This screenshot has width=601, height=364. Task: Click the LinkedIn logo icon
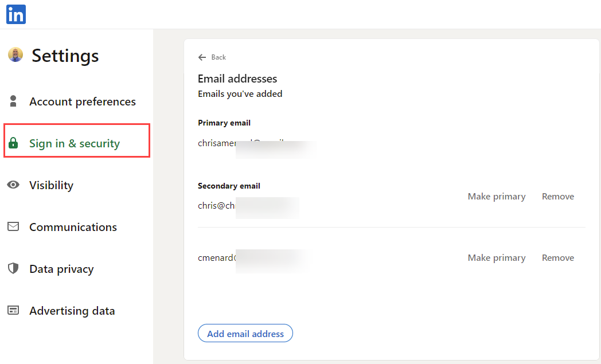click(15, 14)
